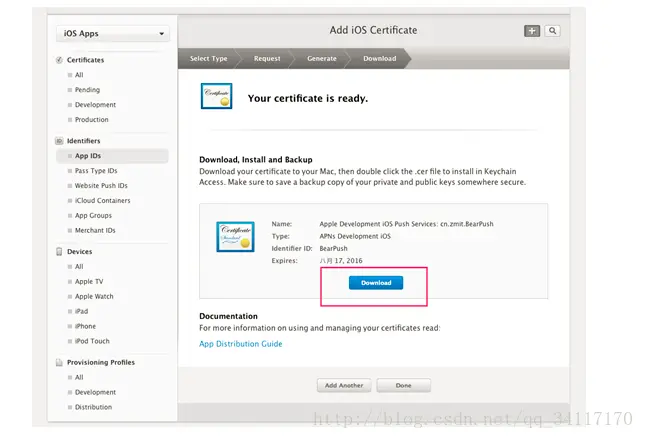Click the blue Download button
Viewport: 645px width, 439px height.
pos(376,283)
